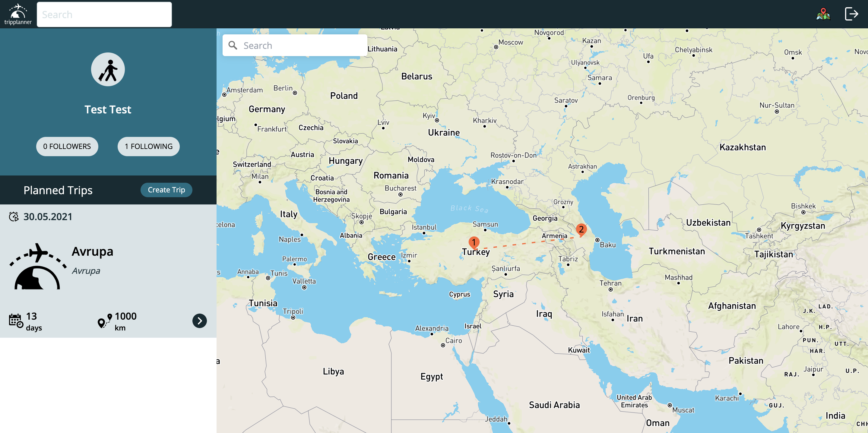
Task: Click the airplane globe icon on Avrupa trip
Action: click(x=37, y=266)
